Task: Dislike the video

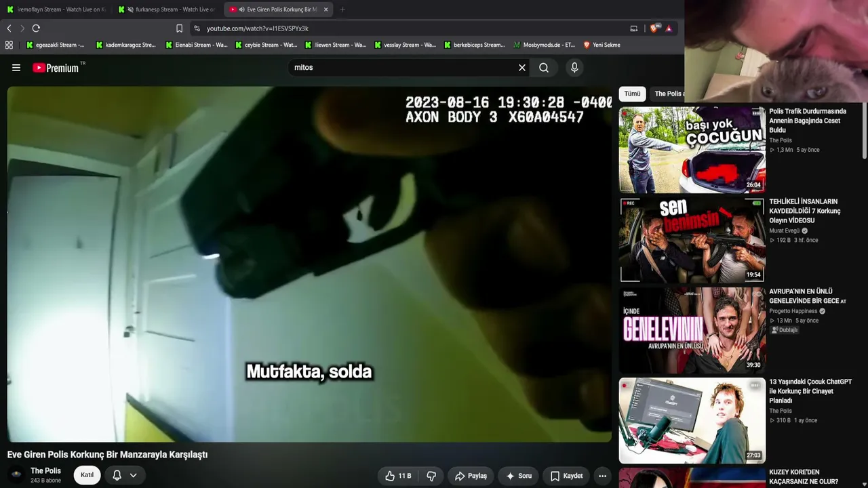Action: click(431, 476)
